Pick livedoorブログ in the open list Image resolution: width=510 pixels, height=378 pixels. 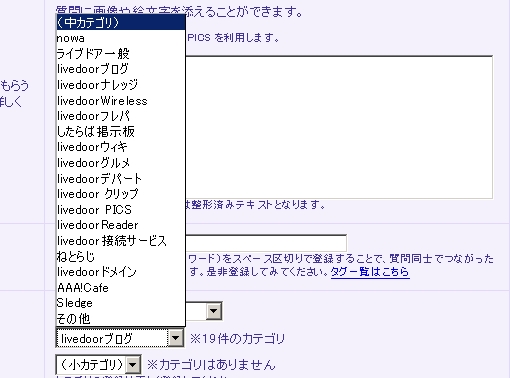click(121, 69)
